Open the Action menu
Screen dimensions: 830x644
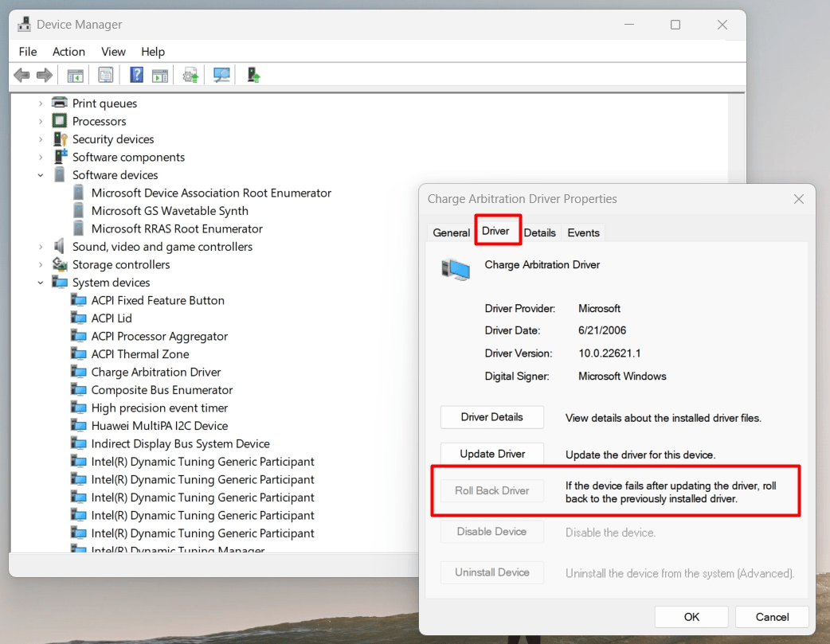point(69,51)
